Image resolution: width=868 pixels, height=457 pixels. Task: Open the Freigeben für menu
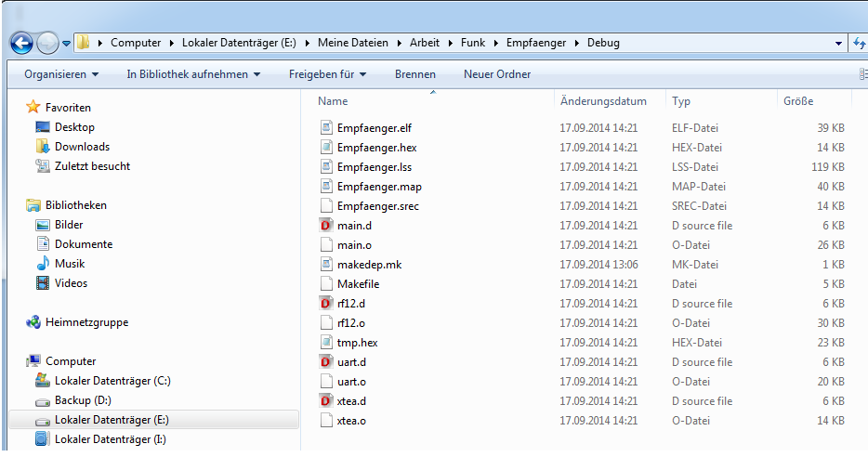pos(327,74)
